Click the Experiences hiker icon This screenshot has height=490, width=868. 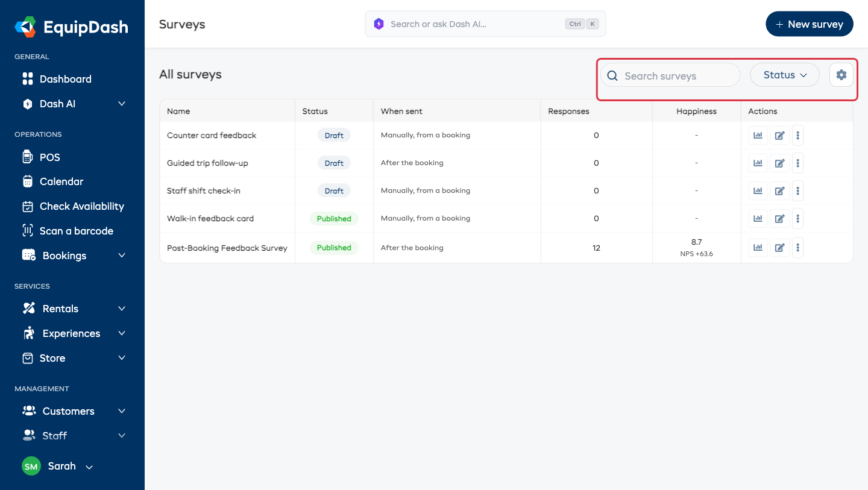[28, 333]
